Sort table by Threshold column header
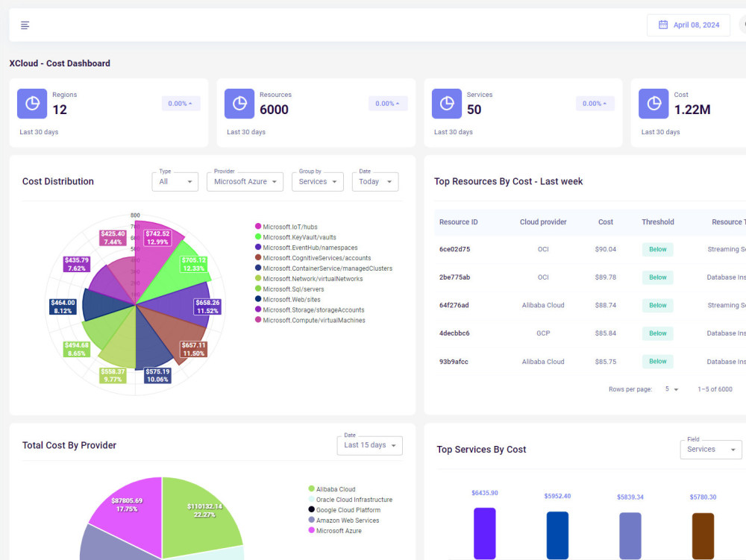The height and width of the screenshot is (560, 746). (x=658, y=222)
